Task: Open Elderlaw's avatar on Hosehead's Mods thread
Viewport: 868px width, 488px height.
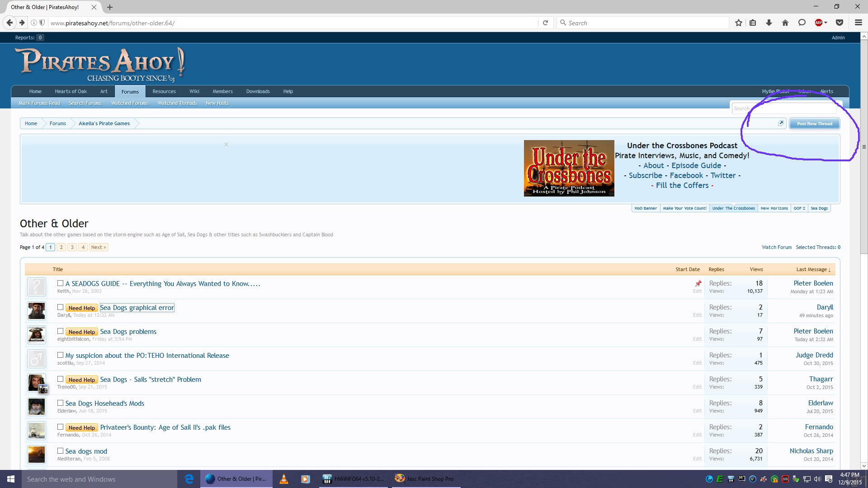Action: tap(37, 407)
